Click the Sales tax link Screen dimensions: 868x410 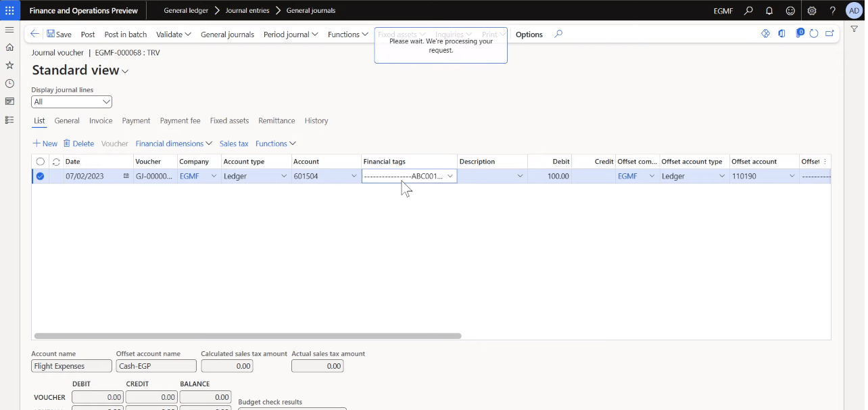tap(234, 143)
